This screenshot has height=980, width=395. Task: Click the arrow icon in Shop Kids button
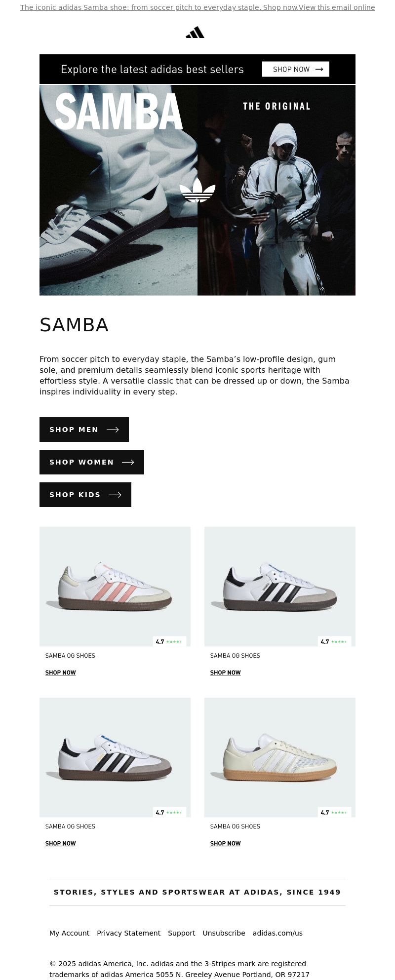(115, 495)
